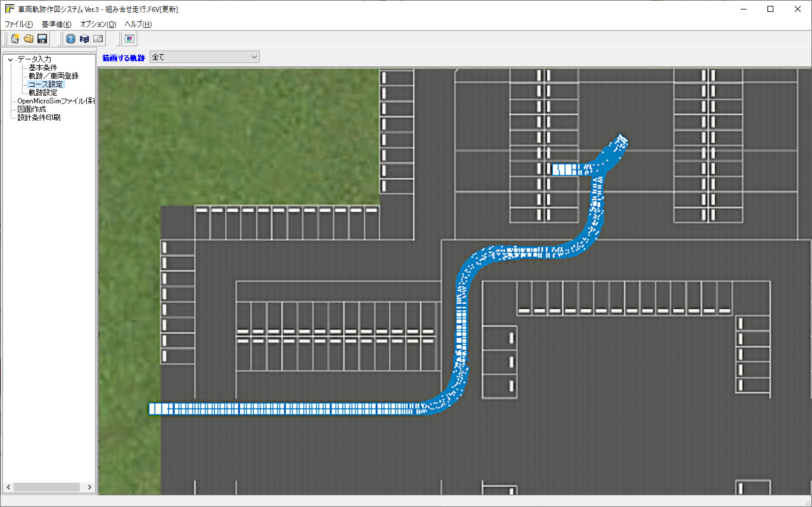Click the tree panel's horizontal scrollbar thumb
The height and width of the screenshot is (507, 812).
[x=46, y=487]
